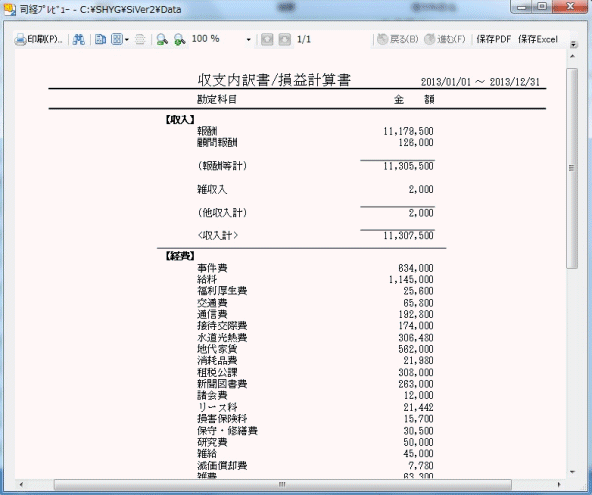
Task: Click the (他収入計) subtotal label
Action: (222, 213)
